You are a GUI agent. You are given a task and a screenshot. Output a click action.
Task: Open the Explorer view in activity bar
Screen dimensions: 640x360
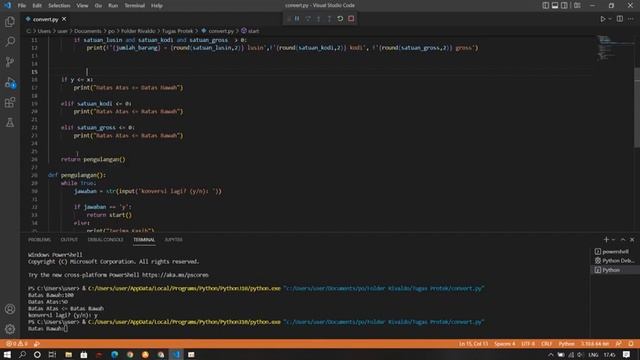(10, 22)
